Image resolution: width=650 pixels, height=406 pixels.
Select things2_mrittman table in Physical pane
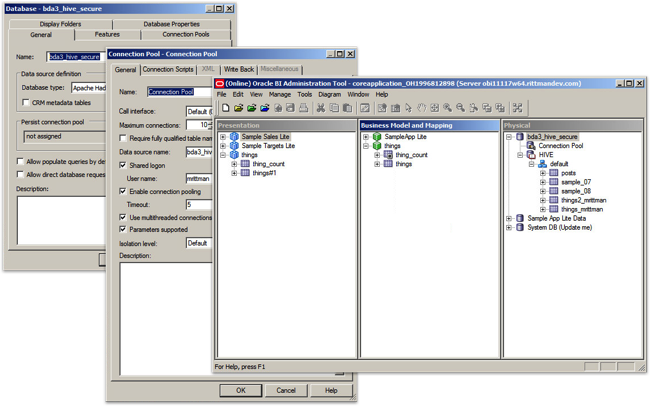coord(584,200)
